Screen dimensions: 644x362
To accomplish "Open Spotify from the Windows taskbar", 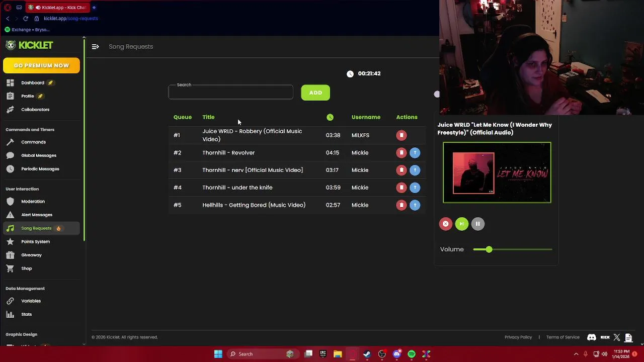I will coord(412,354).
